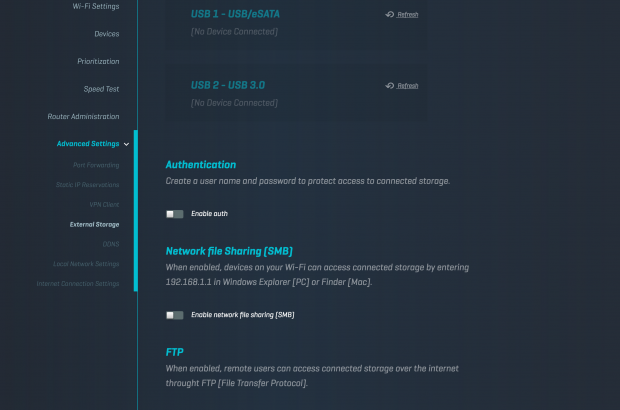Click the Advanced Settings menu label
This screenshot has height=410, width=620.
[x=87, y=144]
